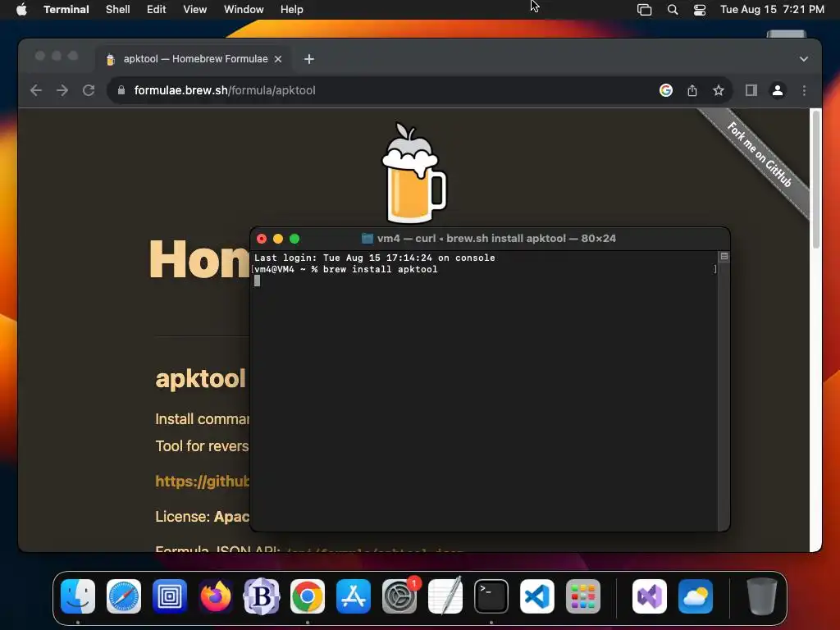This screenshot has height=630, width=840.
Task: Share this page from Chrome toolbar
Action: coord(692,90)
